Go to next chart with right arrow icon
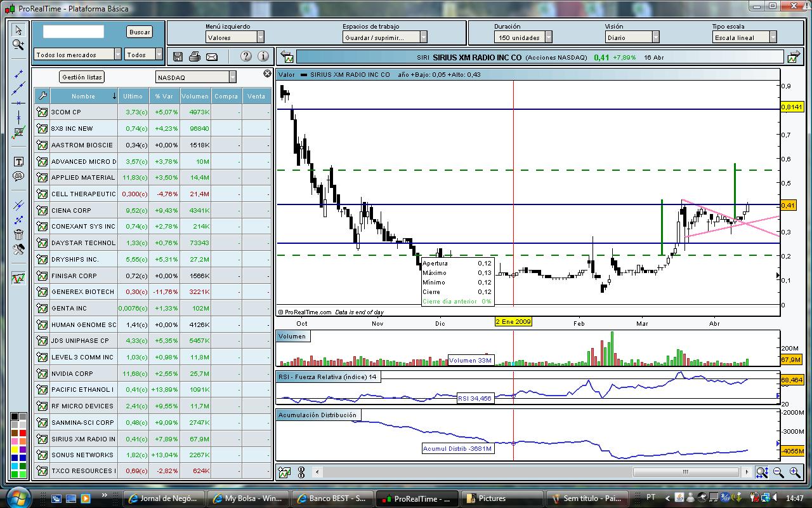 [x=793, y=57]
